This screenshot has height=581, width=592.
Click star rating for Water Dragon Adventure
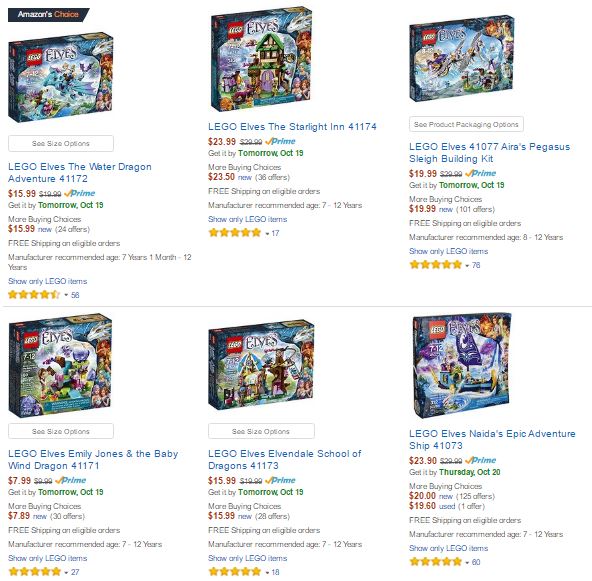(34, 295)
